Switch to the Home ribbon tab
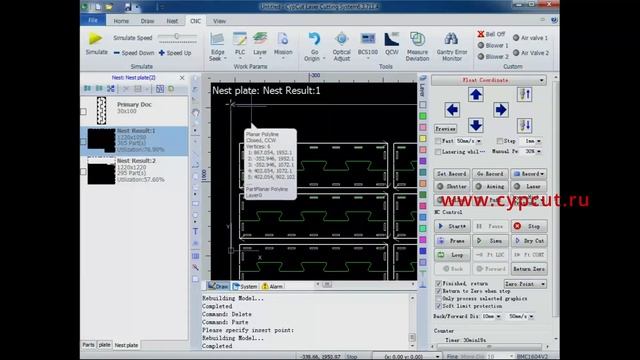The width and height of the screenshot is (640, 360). tap(121, 21)
